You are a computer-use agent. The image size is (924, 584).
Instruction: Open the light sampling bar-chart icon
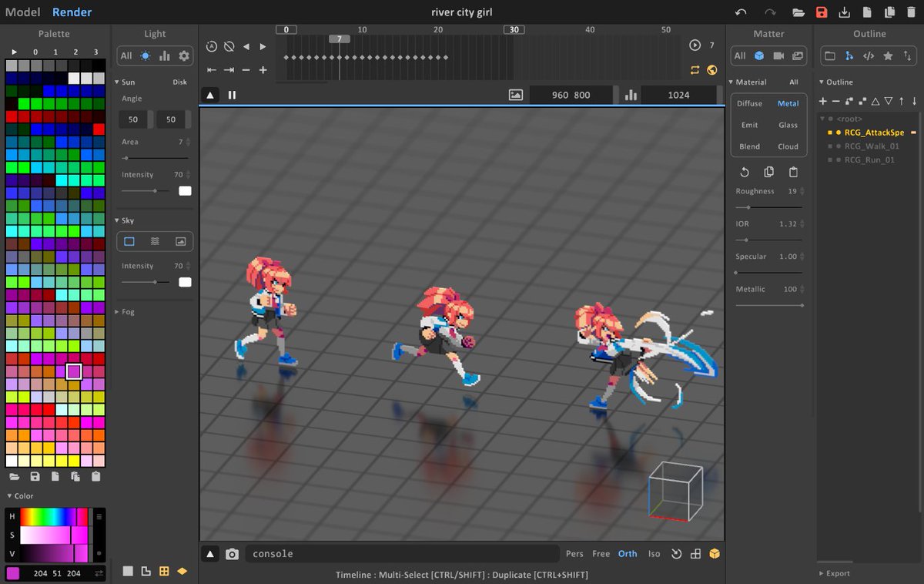coord(165,55)
